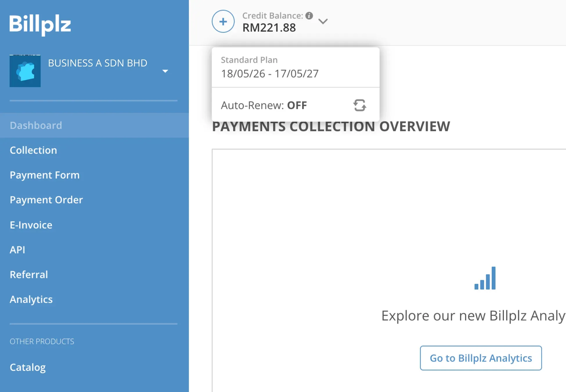The height and width of the screenshot is (392, 566).
Task: Open the Referral menu item
Action: 29,274
